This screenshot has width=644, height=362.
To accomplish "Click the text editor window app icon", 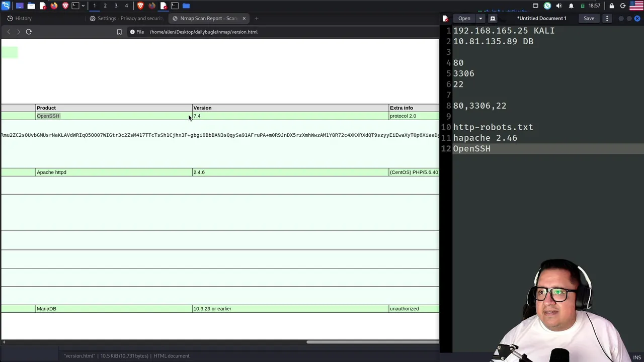I will point(445,19).
